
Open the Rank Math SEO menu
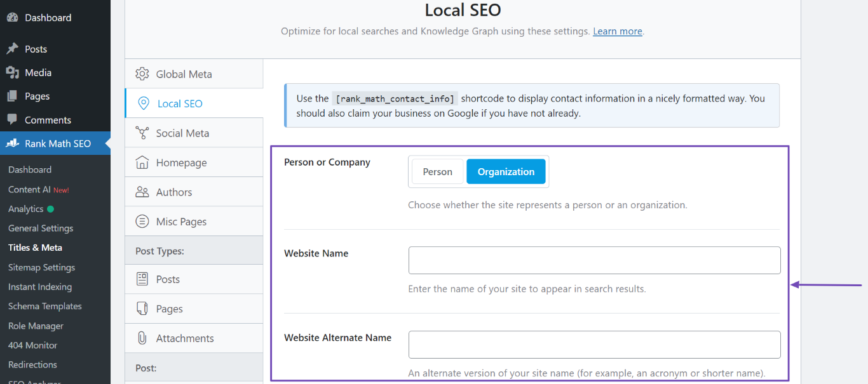tap(55, 143)
